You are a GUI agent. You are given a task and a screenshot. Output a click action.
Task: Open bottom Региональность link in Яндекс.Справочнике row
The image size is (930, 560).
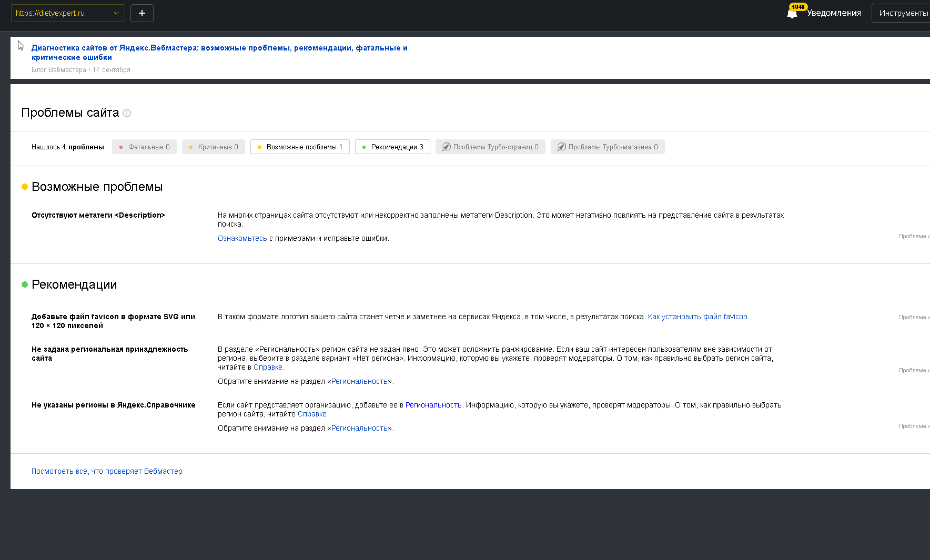pyautogui.click(x=359, y=428)
